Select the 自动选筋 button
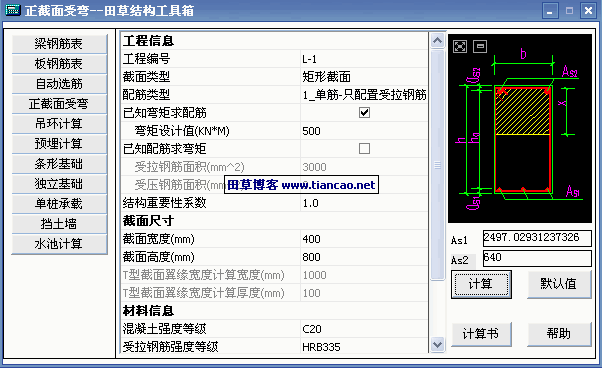Screen dimensions: 602x368 tap(59, 84)
